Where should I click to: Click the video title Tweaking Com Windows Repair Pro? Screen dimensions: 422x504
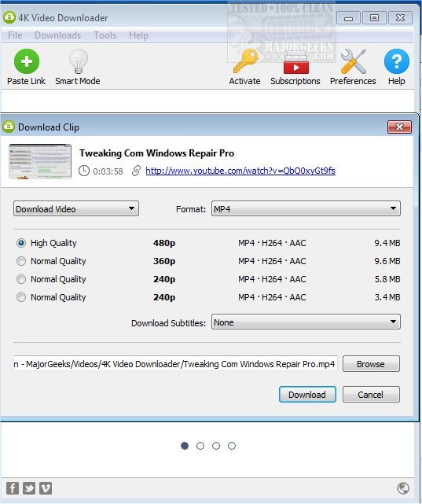coord(156,153)
